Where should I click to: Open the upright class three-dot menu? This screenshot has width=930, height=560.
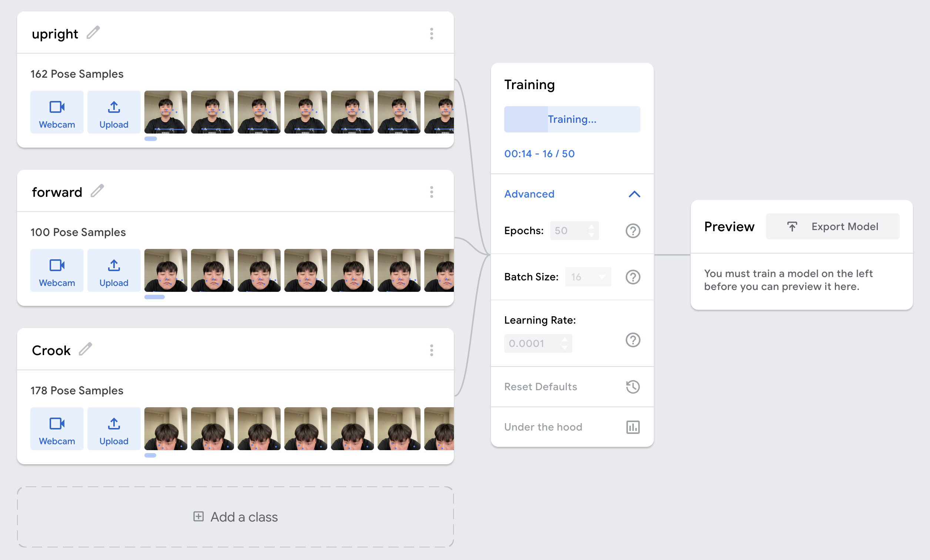pos(431,34)
